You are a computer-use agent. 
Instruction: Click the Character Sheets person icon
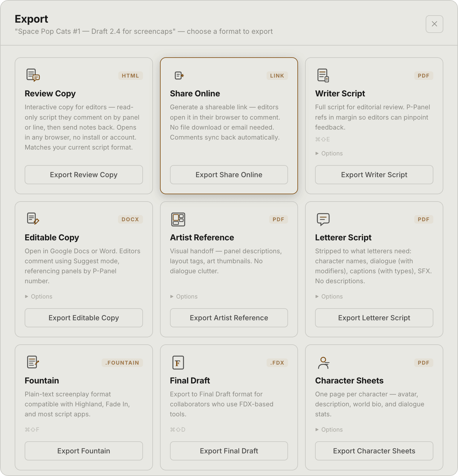tap(324, 363)
